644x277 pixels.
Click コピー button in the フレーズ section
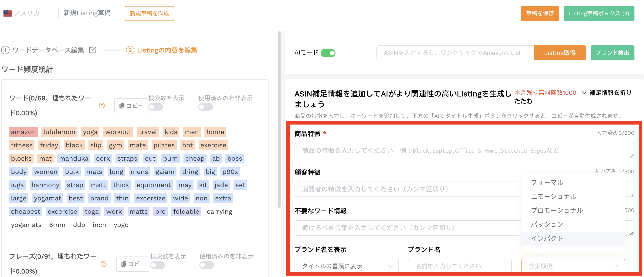133,264
